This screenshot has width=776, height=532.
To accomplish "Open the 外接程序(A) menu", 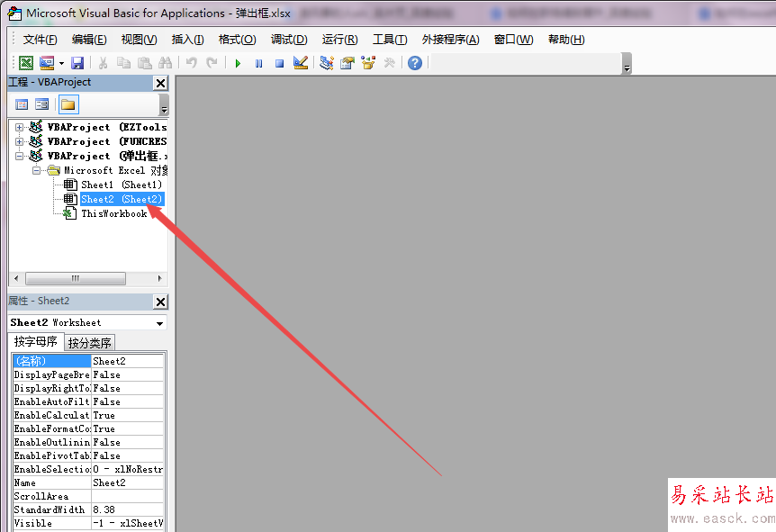I will click(450, 40).
